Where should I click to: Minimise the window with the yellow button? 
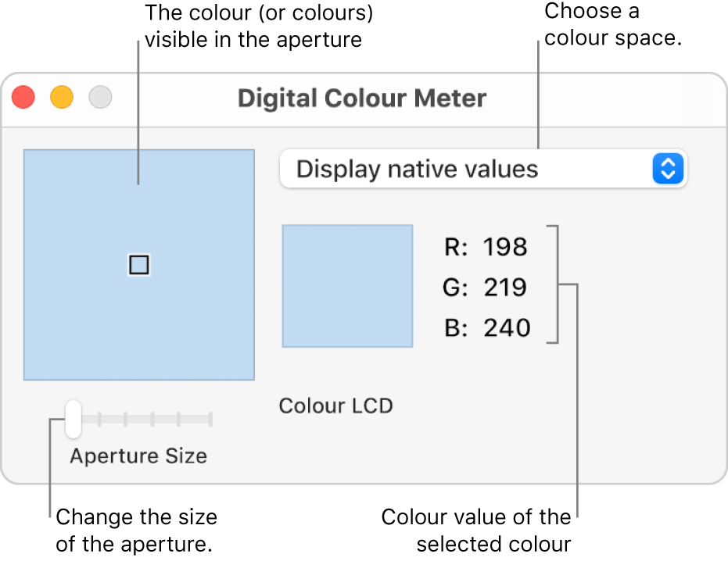62,98
